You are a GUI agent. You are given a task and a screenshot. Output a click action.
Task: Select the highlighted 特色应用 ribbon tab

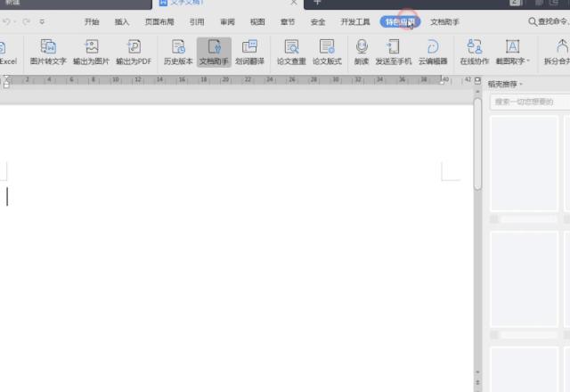[400, 21]
